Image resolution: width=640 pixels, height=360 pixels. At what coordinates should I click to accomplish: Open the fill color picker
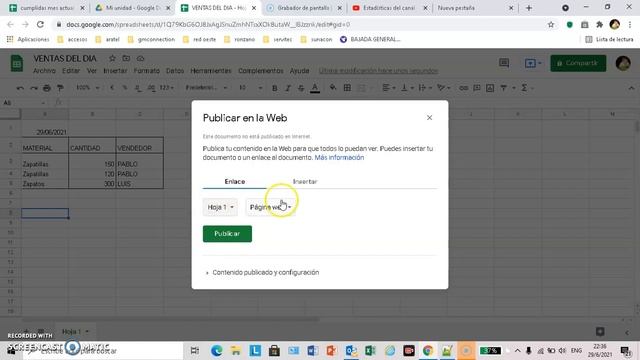point(333,88)
